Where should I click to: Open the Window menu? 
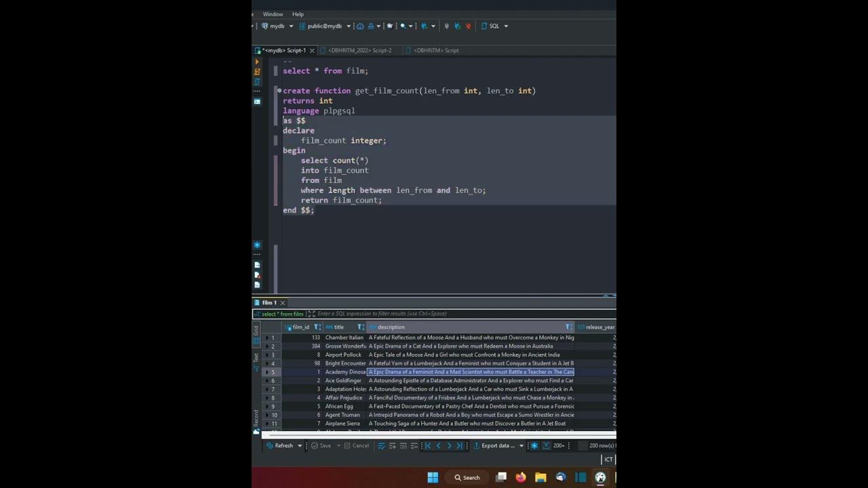click(x=273, y=14)
